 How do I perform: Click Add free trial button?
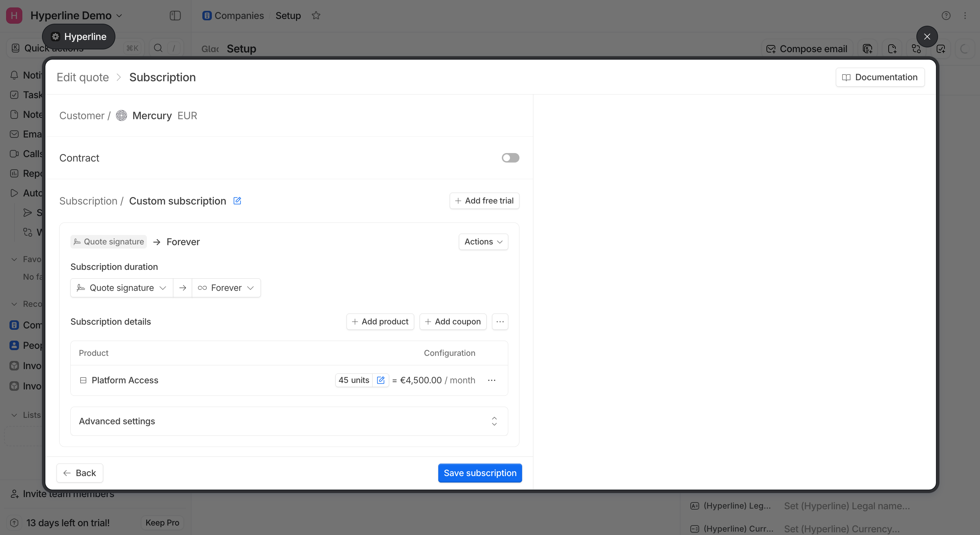[x=484, y=201]
